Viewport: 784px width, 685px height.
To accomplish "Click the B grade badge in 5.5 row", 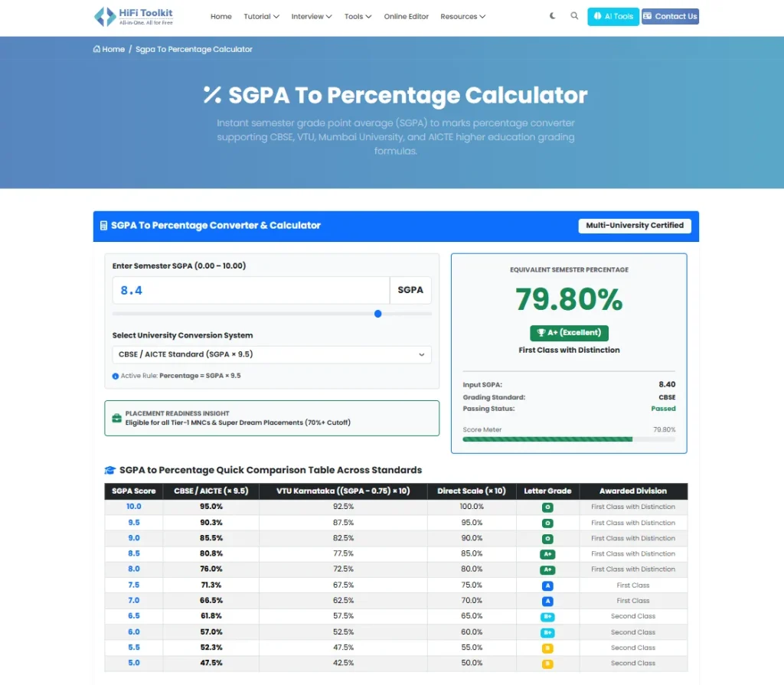I will (547, 648).
